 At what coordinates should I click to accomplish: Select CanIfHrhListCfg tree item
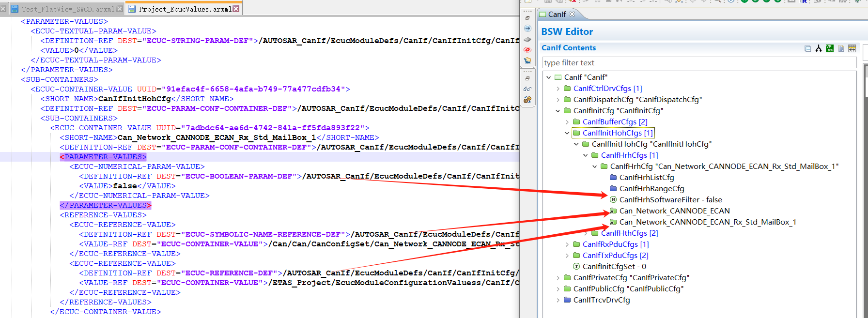click(x=647, y=177)
